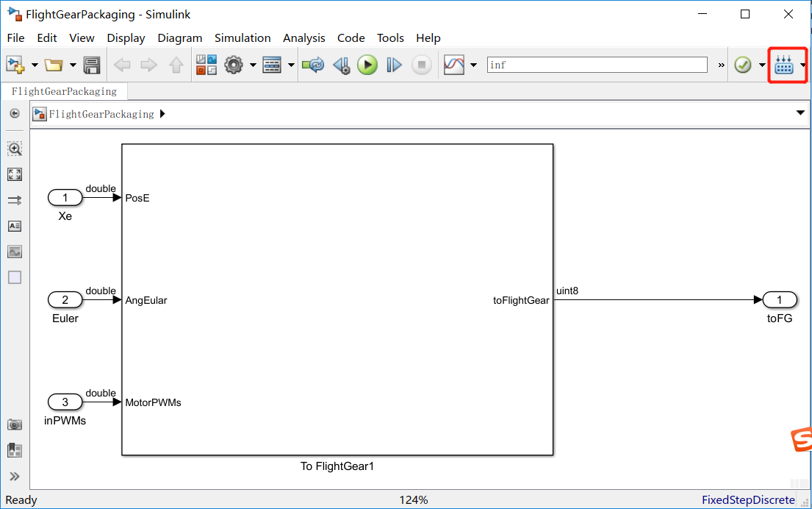Open the Tools menu
Image resolution: width=812 pixels, height=509 pixels.
(x=390, y=38)
